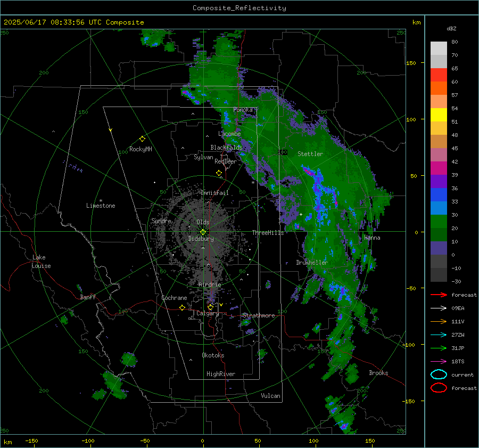Click the Stettler city label

point(310,154)
